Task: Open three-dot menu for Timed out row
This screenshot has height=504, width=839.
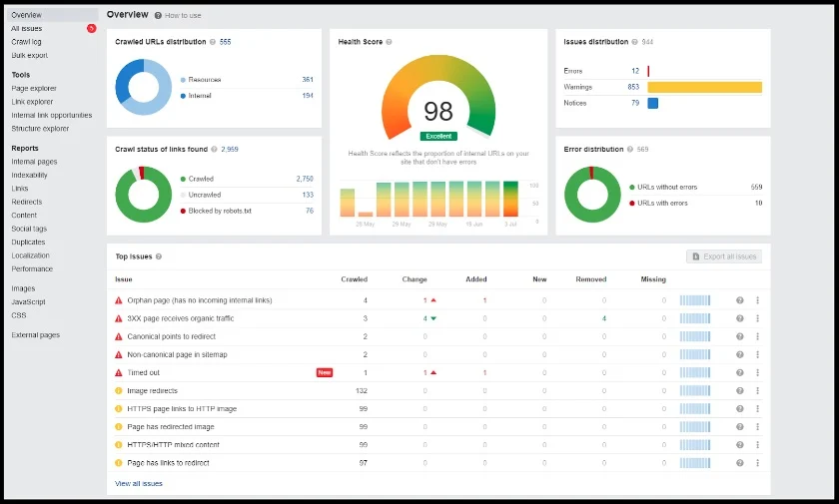Action: click(758, 372)
